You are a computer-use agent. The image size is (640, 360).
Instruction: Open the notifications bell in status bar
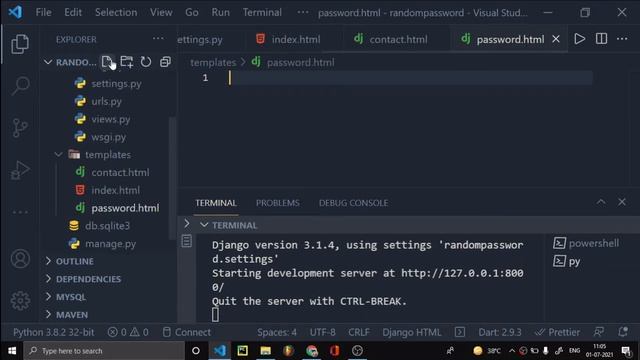click(623, 332)
